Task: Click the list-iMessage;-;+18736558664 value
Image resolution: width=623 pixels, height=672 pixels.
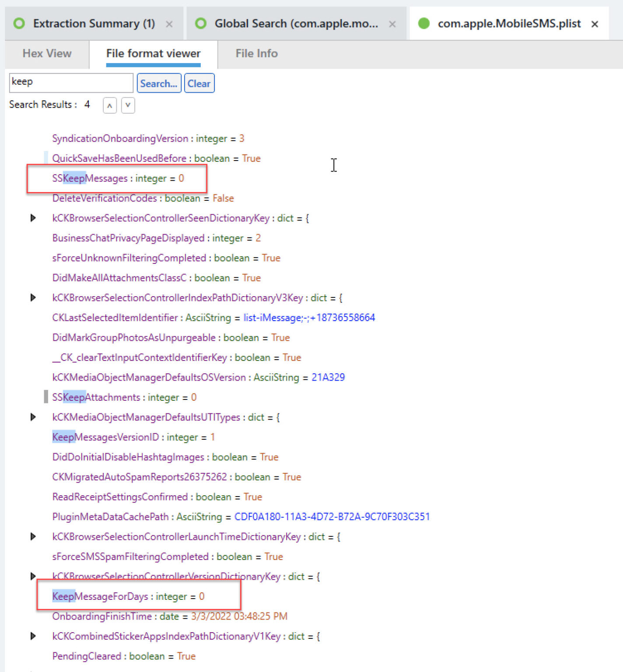Action: (x=309, y=318)
